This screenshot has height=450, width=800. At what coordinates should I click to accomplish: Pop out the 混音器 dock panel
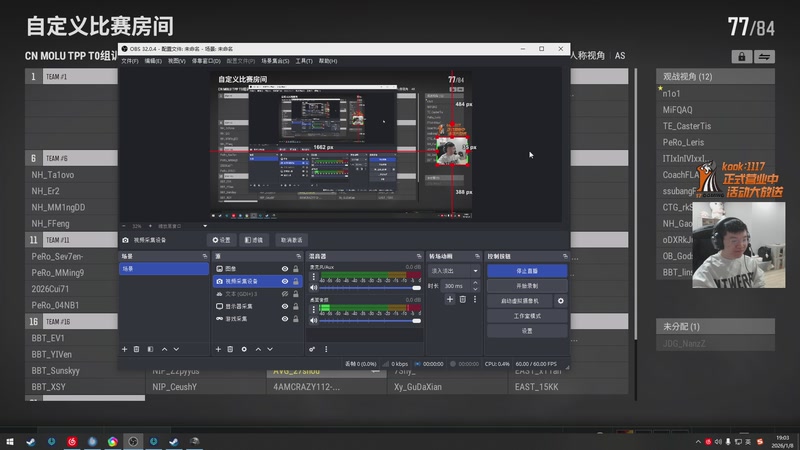tap(419, 256)
